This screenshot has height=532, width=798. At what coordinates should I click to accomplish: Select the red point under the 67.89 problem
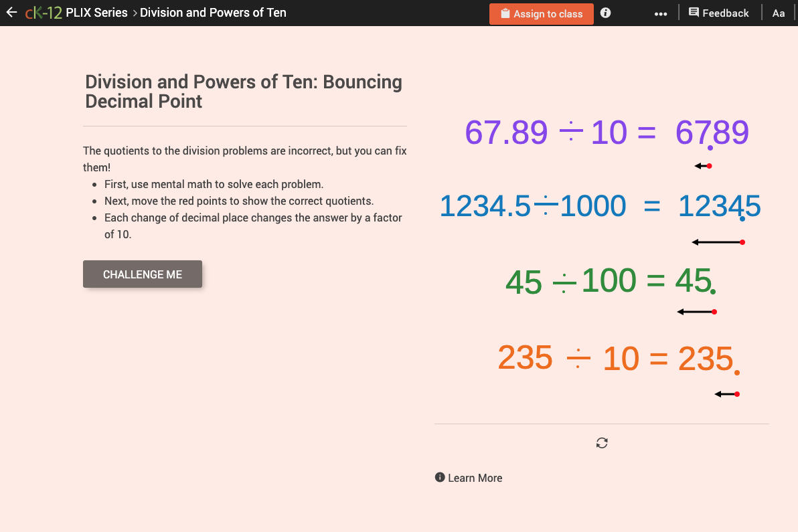(710, 165)
